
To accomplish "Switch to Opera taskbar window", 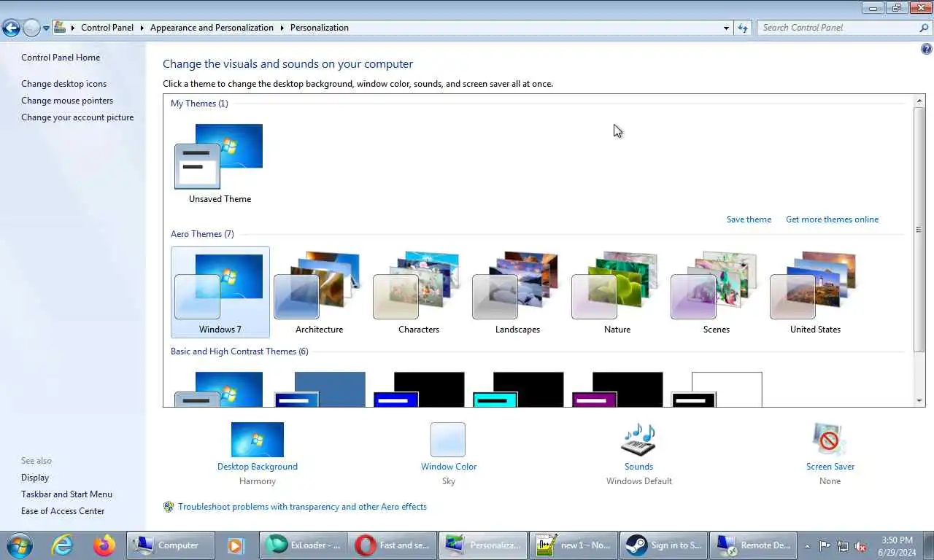I will 393,545.
